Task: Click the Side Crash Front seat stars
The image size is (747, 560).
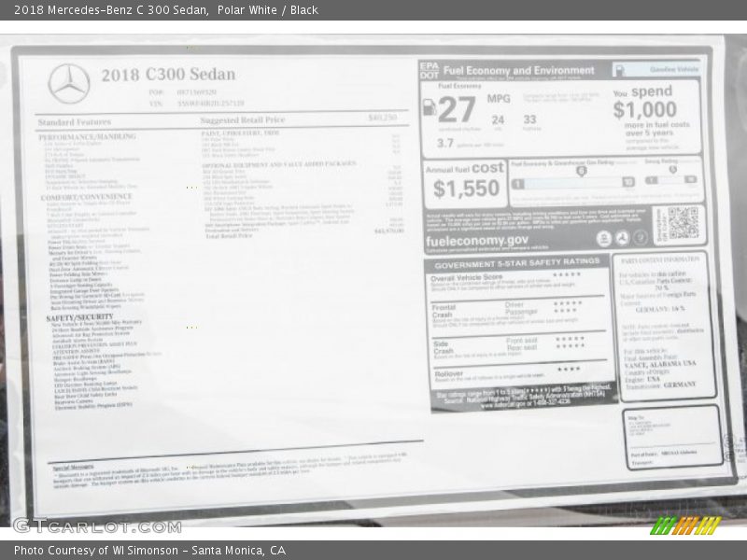Action: (570, 339)
